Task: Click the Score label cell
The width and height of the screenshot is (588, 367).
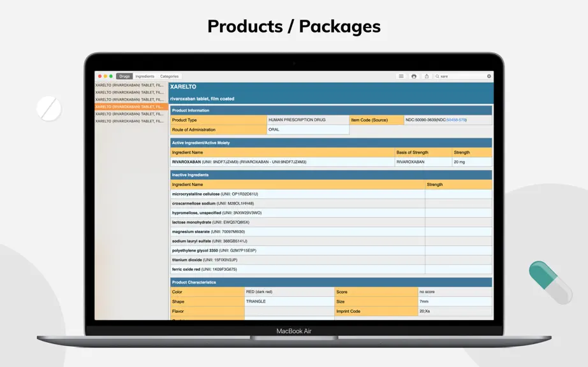Action: point(376,292)
